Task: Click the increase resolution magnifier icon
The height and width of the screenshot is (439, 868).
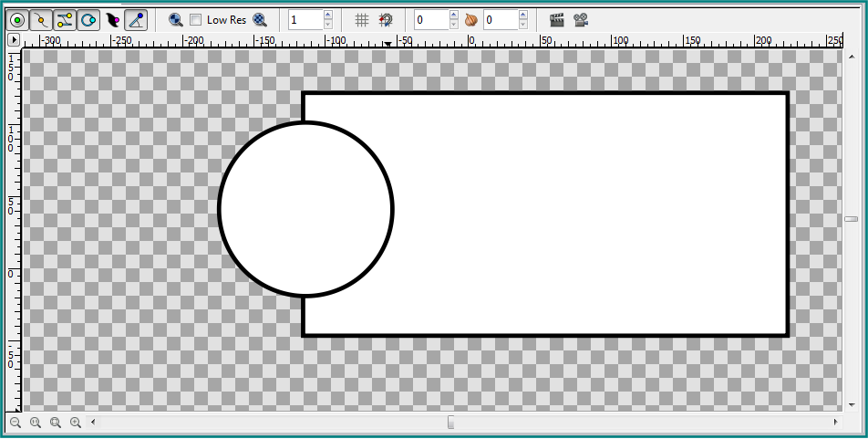Action: [x=260, y=20]
